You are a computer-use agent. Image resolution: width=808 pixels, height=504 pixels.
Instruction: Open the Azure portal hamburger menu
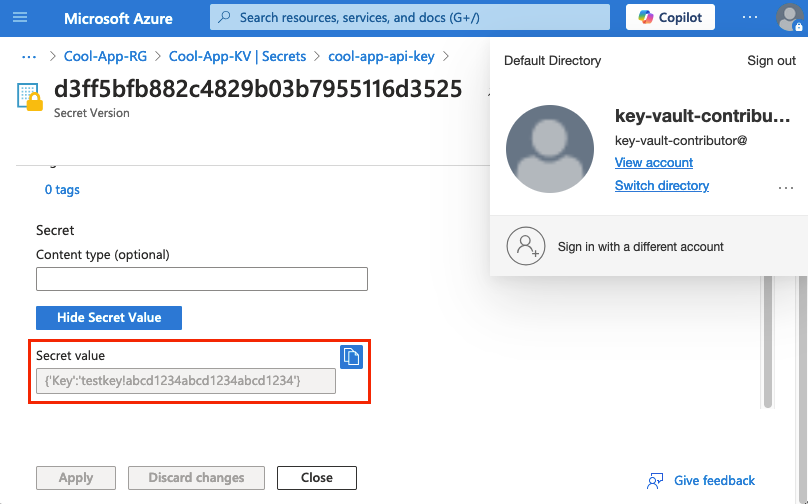click(x=21, y=18)
